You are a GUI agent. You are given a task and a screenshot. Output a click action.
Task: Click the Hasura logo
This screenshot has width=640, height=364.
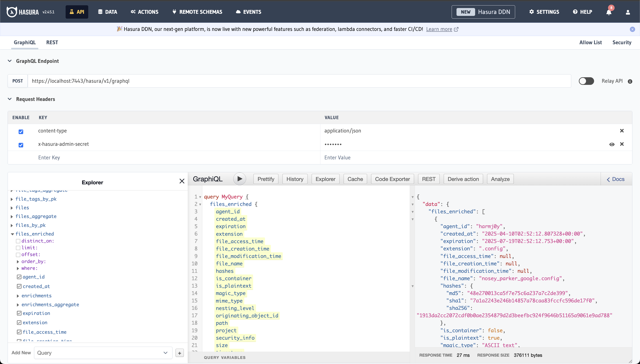[12, 12]
